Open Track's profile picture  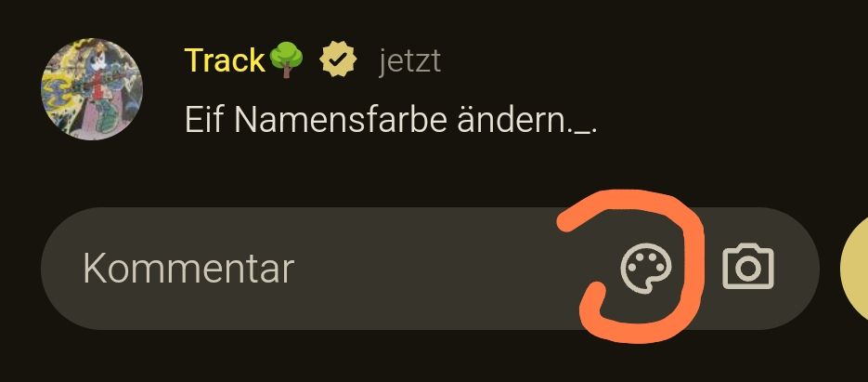[x=92, y=88]
